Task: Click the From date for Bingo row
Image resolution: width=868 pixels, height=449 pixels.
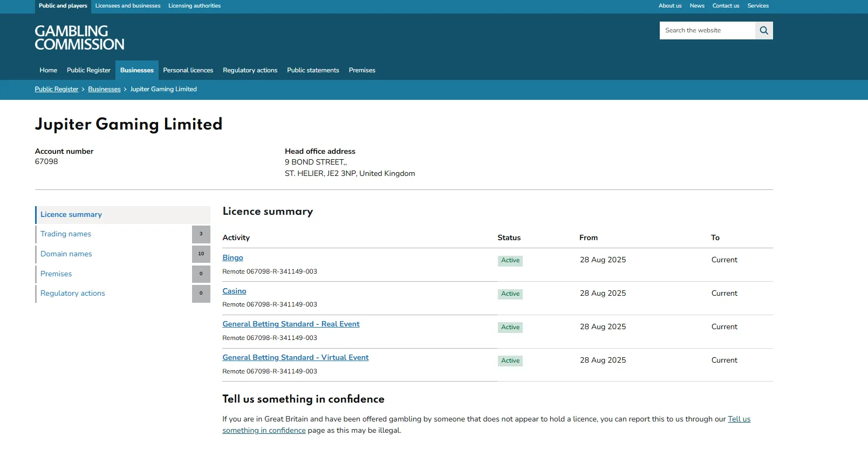Action: tap(603, 260)
